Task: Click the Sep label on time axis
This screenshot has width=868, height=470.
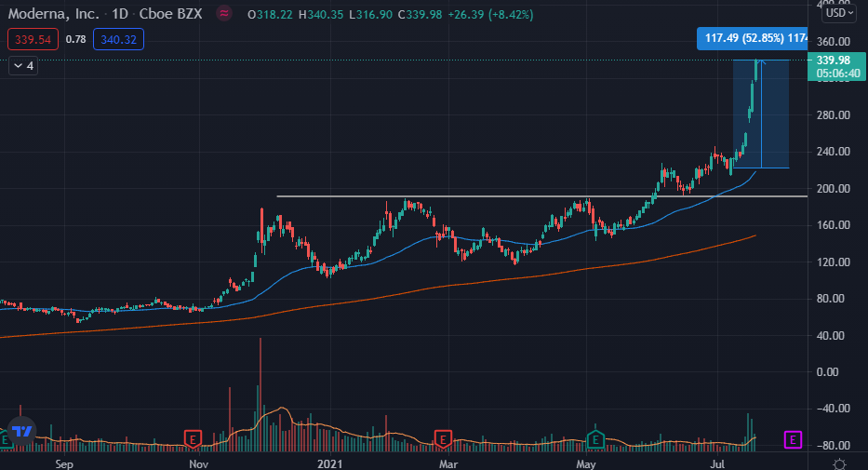Action: tap(64, 463)
